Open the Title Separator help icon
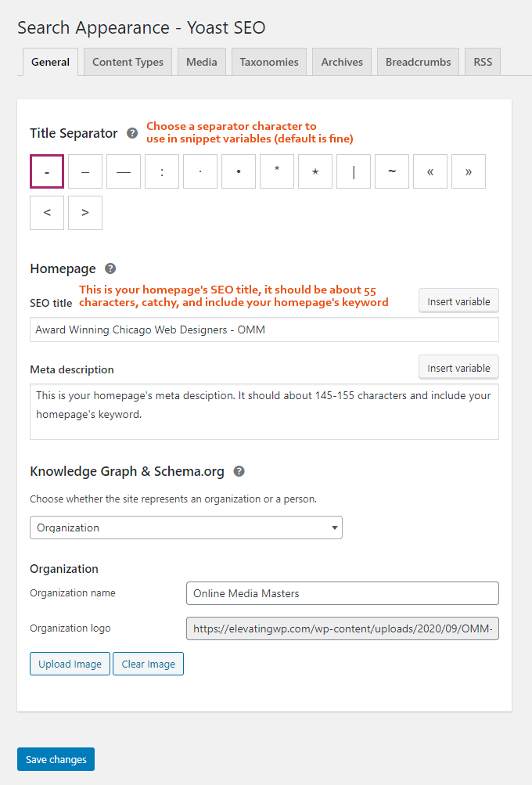Viewport: 532px width, 785px height. [131, 133]
